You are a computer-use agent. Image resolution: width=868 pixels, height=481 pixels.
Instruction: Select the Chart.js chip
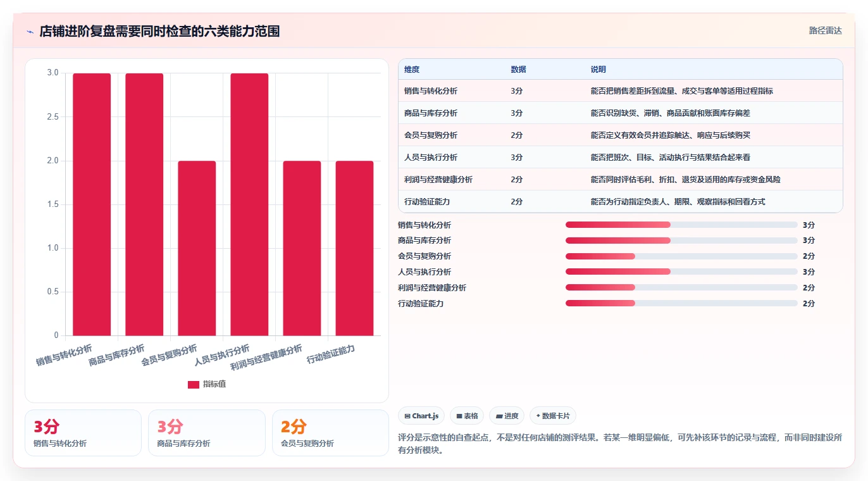click(x=421, y=416)
